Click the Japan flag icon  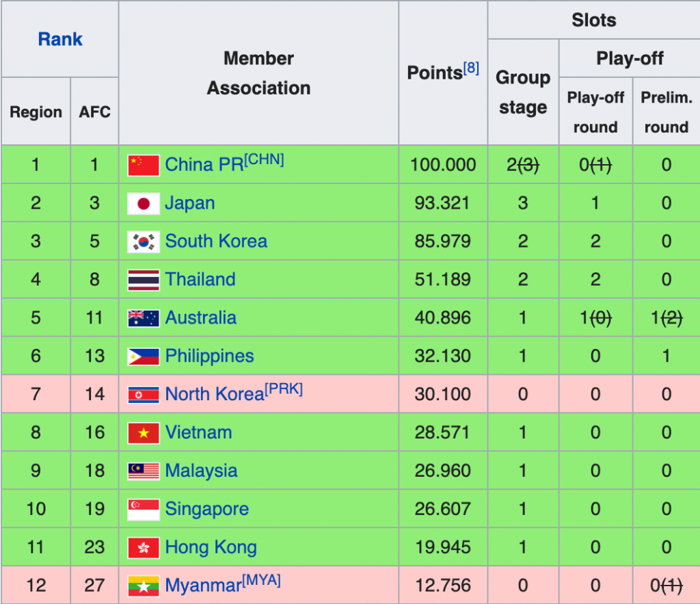click(144, 204)
